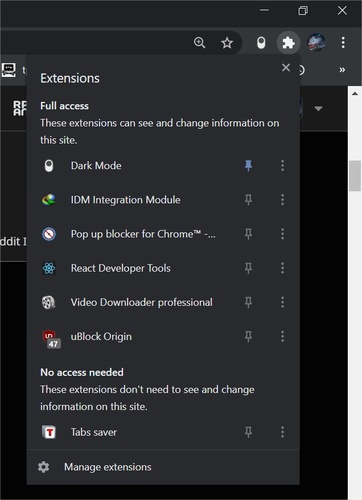Screen dimensions: 362x500
Task: Click the Tabs saver red T icon
Action: (49, 432)
